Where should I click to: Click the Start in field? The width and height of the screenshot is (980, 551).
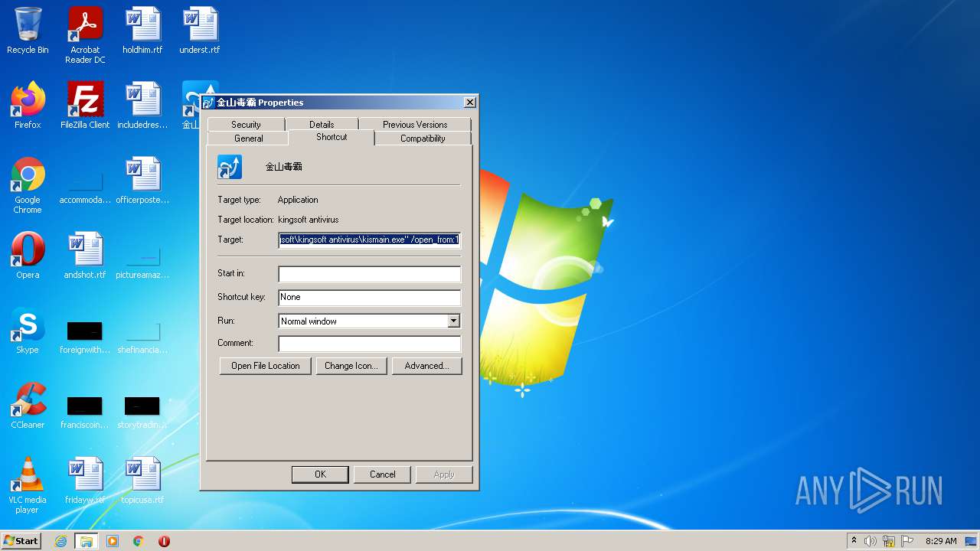coord(370,274)
